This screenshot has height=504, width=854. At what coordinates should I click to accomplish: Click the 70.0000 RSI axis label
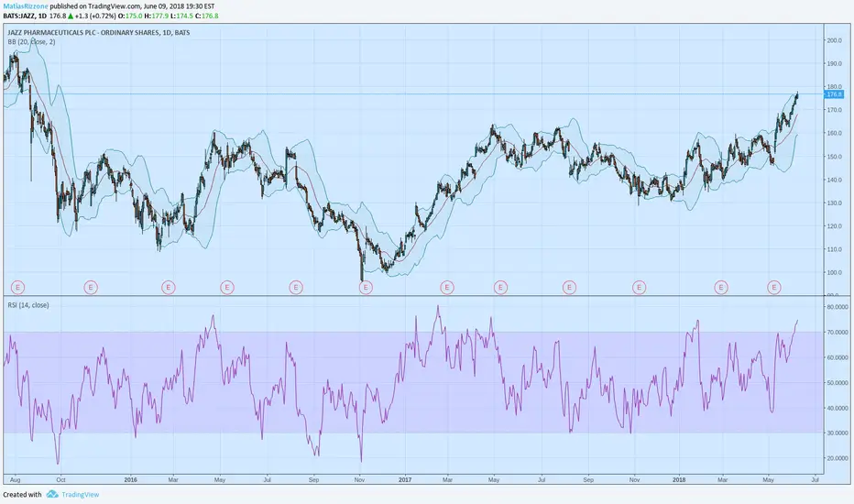[x=838, y=333]
